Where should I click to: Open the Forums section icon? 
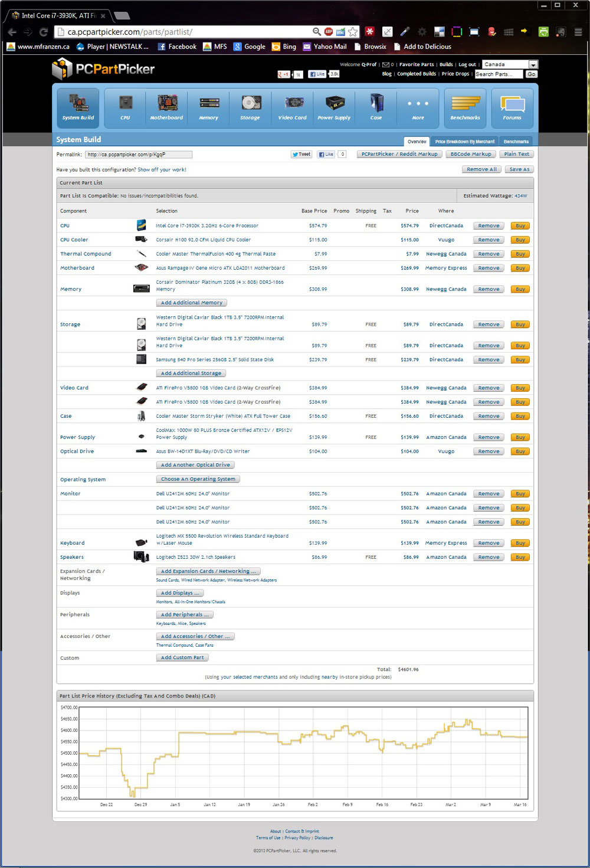point(512,107)
